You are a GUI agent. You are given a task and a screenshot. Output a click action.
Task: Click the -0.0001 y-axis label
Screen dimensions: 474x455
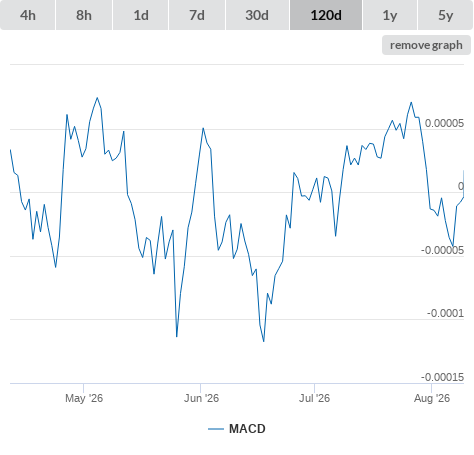pyautogui.click(x=445, y=313)
